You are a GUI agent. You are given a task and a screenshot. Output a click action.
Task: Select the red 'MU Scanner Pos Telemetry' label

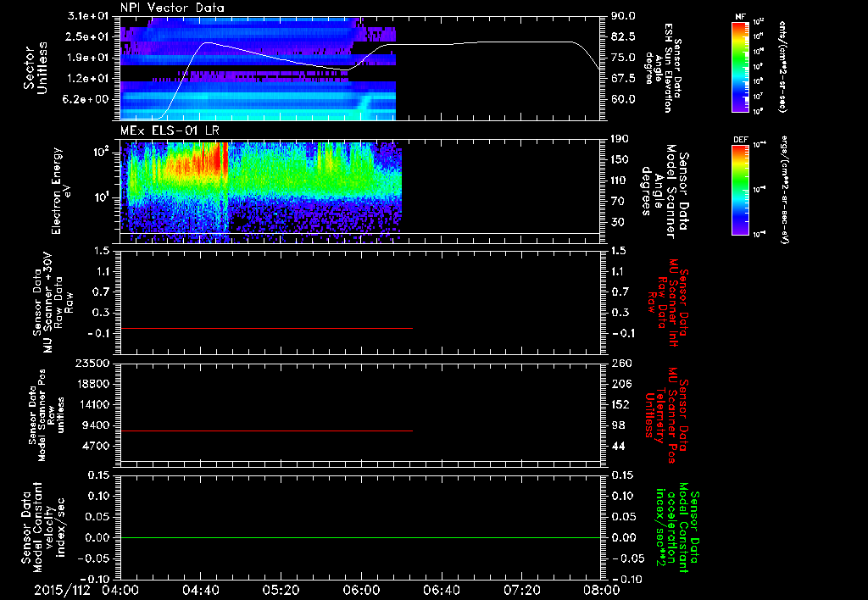point(666,415)
